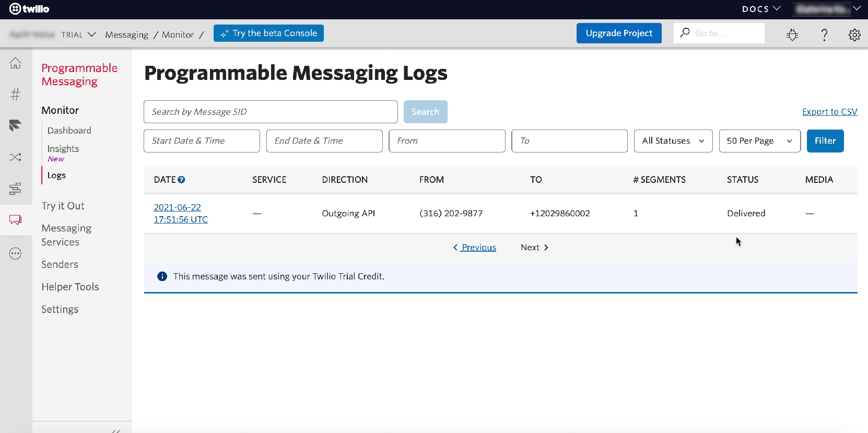
Task: Open the All Statuses dropdown
Action: click(x=673, y=141)
